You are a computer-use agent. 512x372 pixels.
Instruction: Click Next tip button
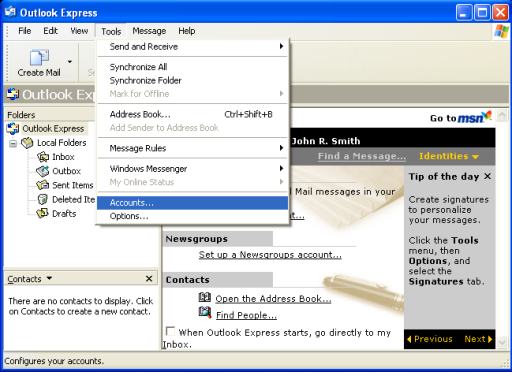click(x=478, y=339)
